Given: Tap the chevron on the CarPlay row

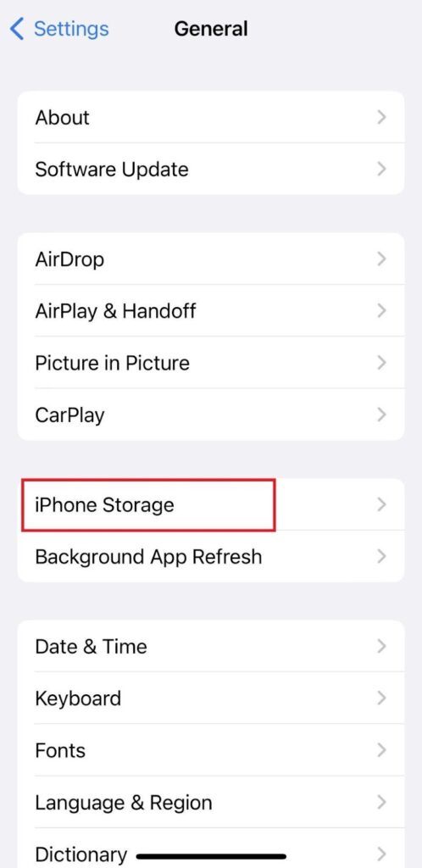Looking at the screenshot, I should 381,415.
